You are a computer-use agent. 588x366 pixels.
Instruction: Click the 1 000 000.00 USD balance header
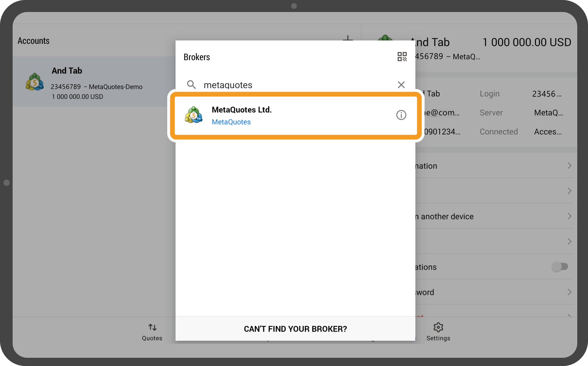(527, 42)
